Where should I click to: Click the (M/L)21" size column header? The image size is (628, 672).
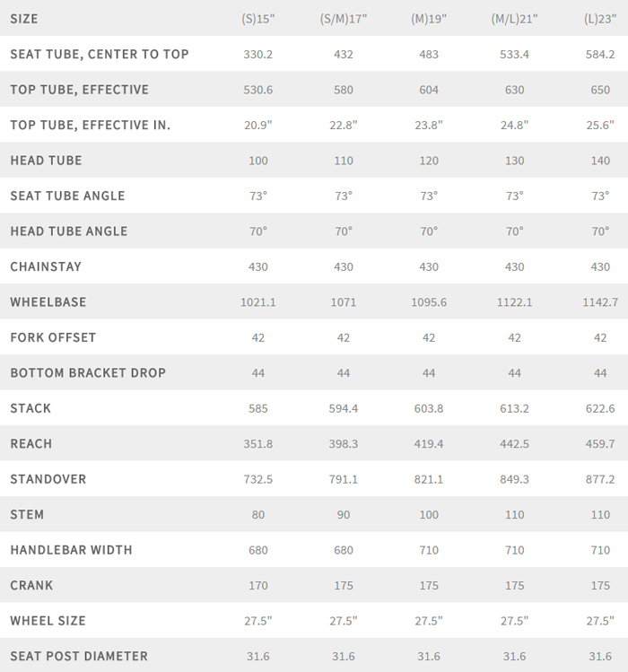[514, 19]
